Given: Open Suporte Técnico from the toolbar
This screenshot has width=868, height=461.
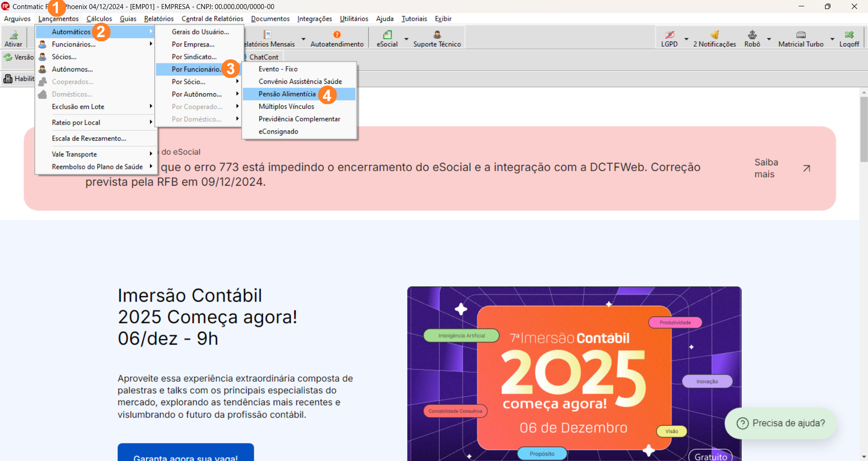Looking at the screenshot, I should [437, 35].
